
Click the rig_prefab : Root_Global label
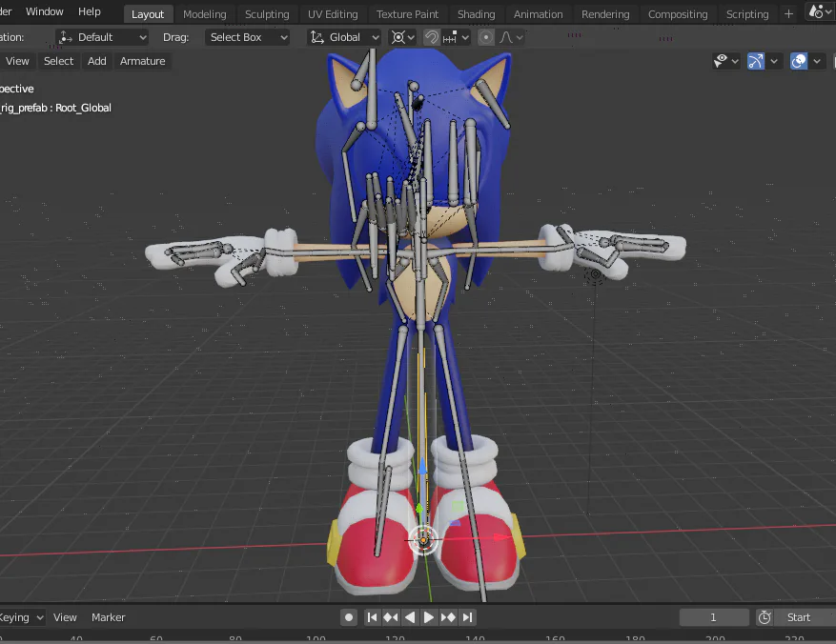[x=55, y=108]
